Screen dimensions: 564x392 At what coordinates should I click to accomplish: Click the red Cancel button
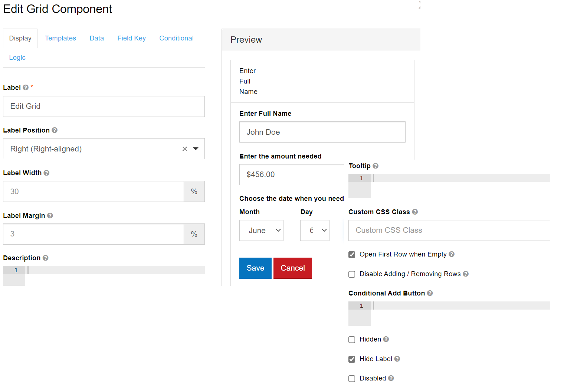293,268
